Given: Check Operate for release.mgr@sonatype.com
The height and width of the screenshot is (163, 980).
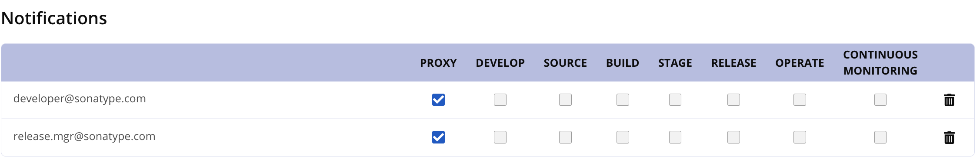Looking at the screenshot, I should tap(800, 137).
